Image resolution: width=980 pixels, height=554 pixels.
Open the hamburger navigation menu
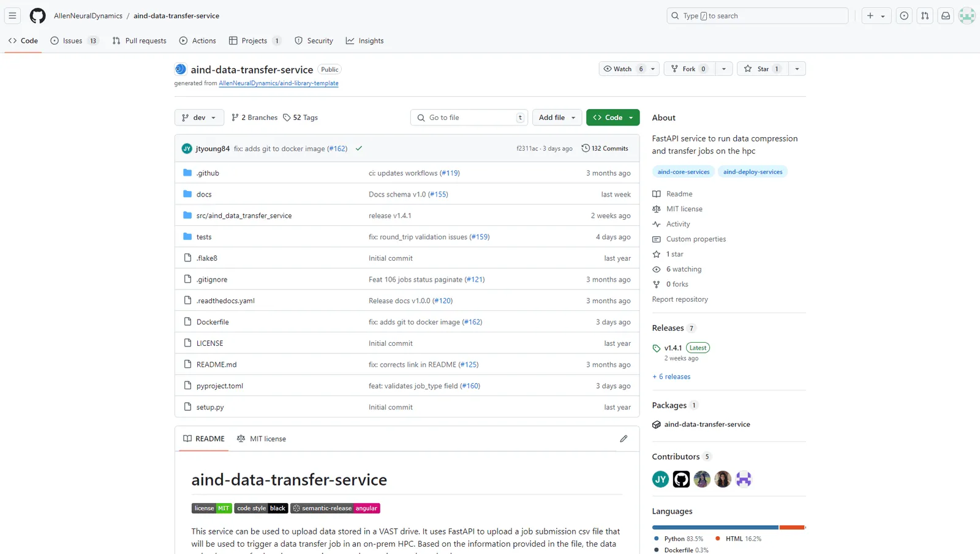pos(12,16)
